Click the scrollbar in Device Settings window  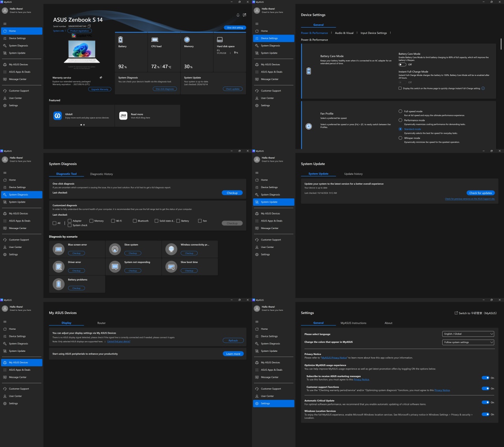pos(501,44)
